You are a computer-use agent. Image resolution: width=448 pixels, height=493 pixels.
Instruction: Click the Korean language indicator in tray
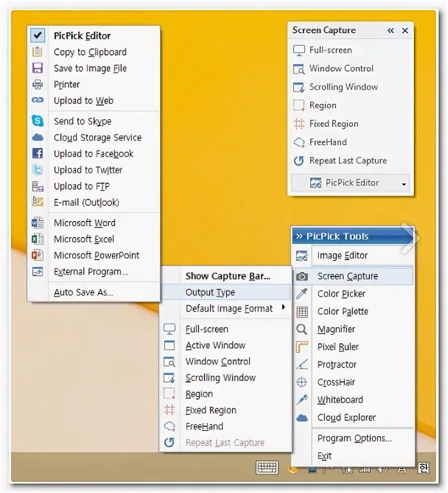[424, 468]
